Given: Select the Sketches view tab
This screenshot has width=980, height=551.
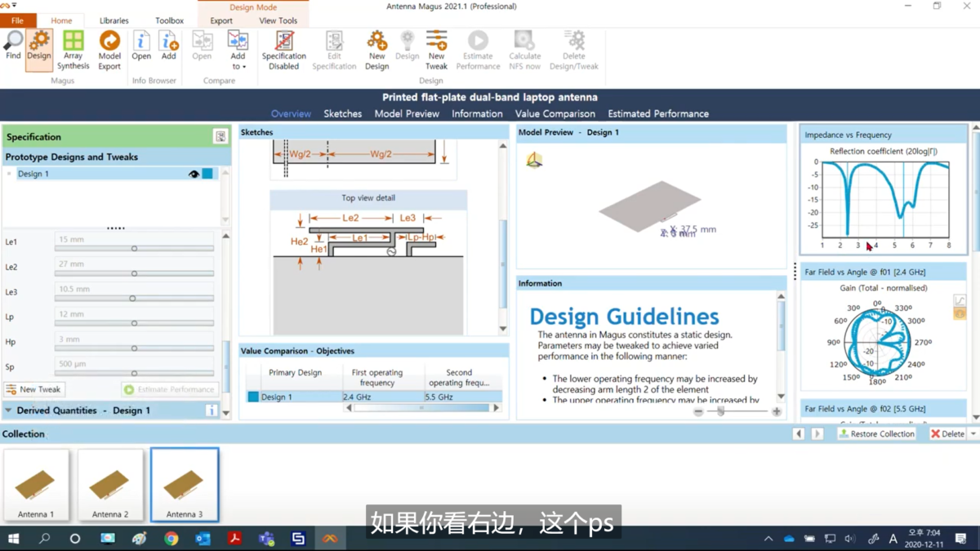Looking at the screenshot, I should tap(342, 113).
